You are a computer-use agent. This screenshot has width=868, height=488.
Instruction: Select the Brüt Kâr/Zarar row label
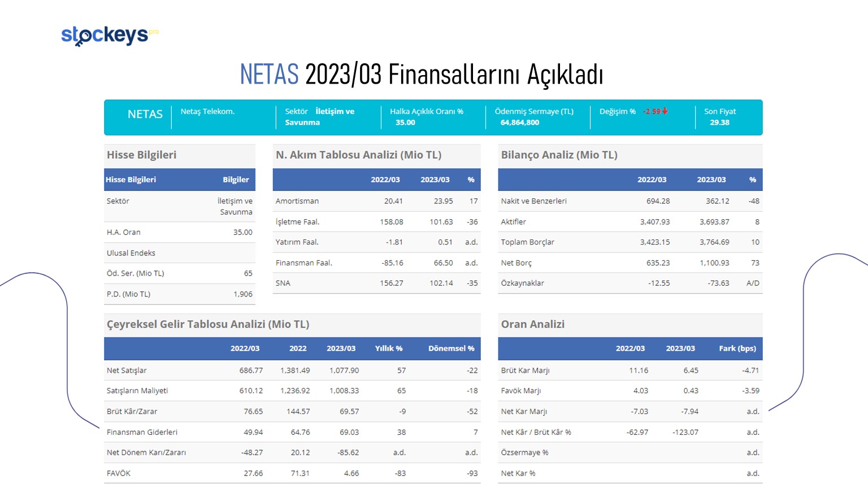132,411
